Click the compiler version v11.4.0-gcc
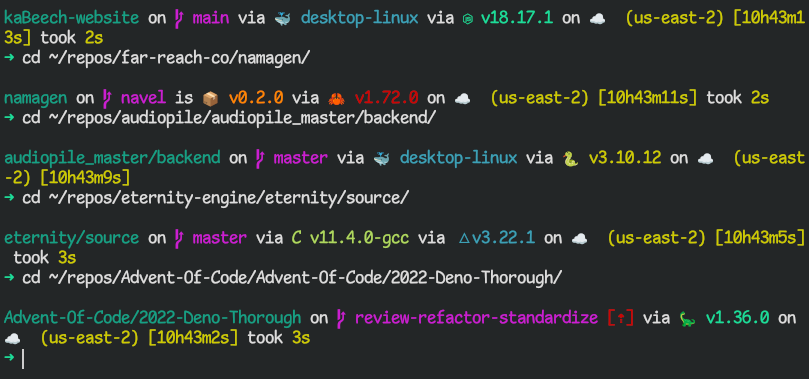Viewport: 809px width, 379px height. pos(360,238)
